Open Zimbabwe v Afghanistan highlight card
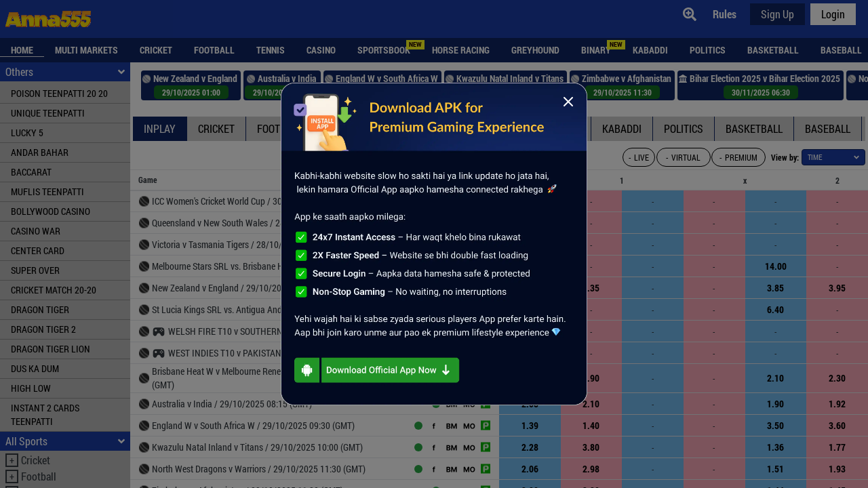This screenshot has height=488, width=868. 622,85
